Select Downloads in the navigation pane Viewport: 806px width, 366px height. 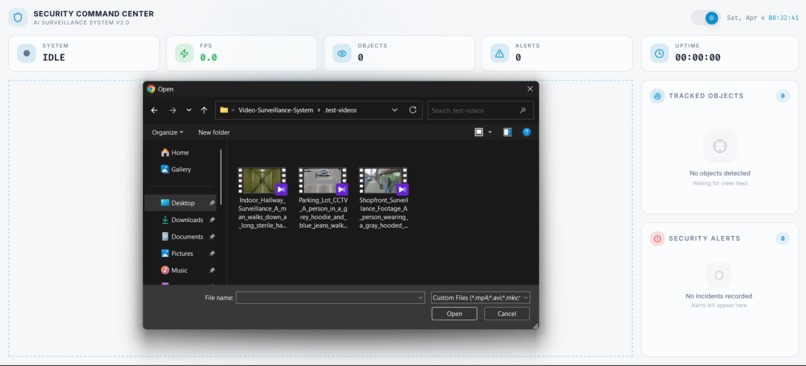click(x=182, y=220)
